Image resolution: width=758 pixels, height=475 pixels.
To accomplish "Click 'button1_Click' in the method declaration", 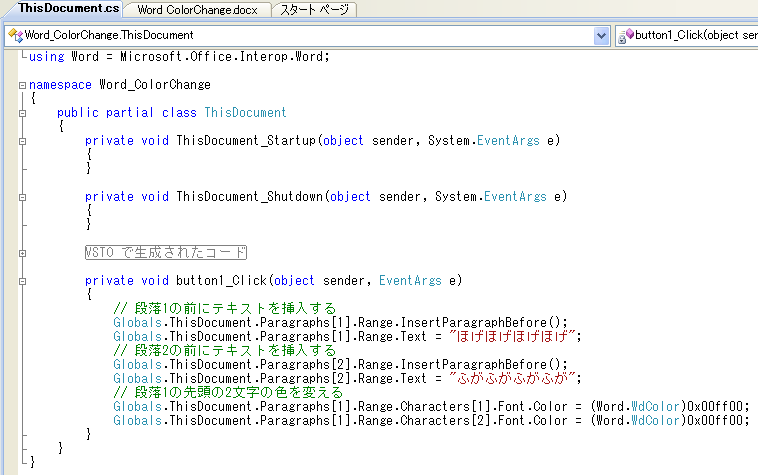I will 221,281.
